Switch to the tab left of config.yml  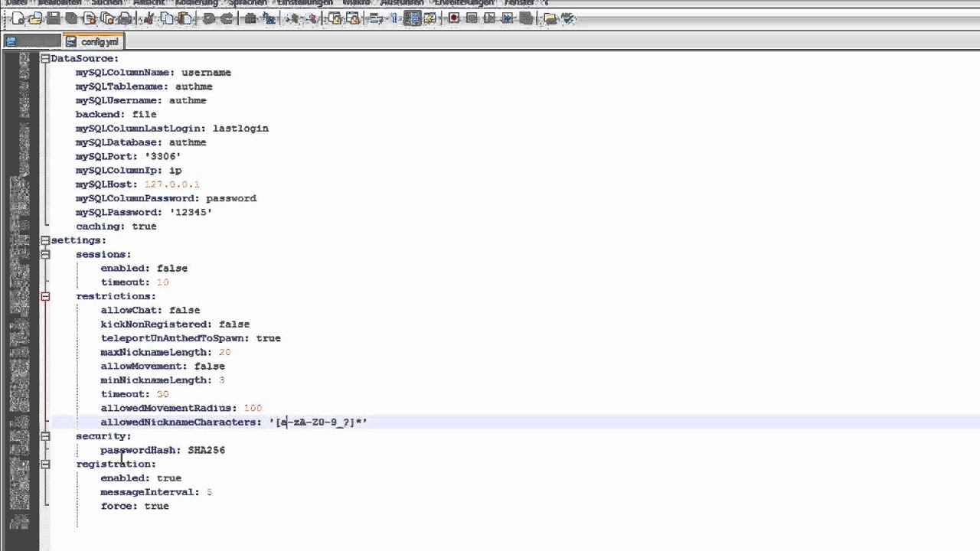pos(31,42)
